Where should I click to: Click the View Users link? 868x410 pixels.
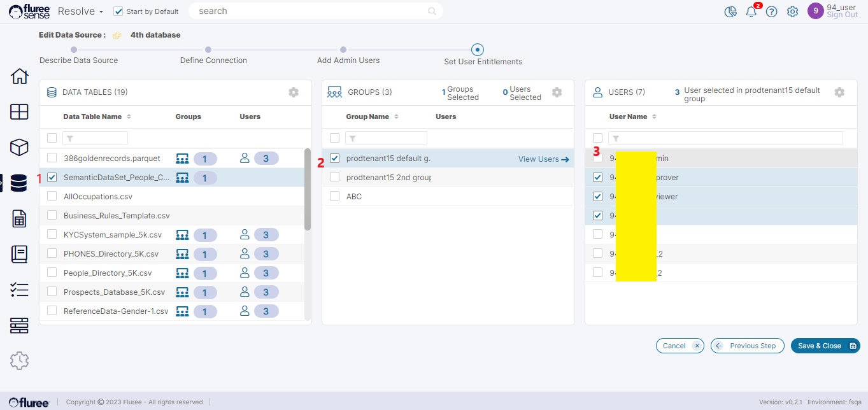pyautogui.click(x=543, y=159)
